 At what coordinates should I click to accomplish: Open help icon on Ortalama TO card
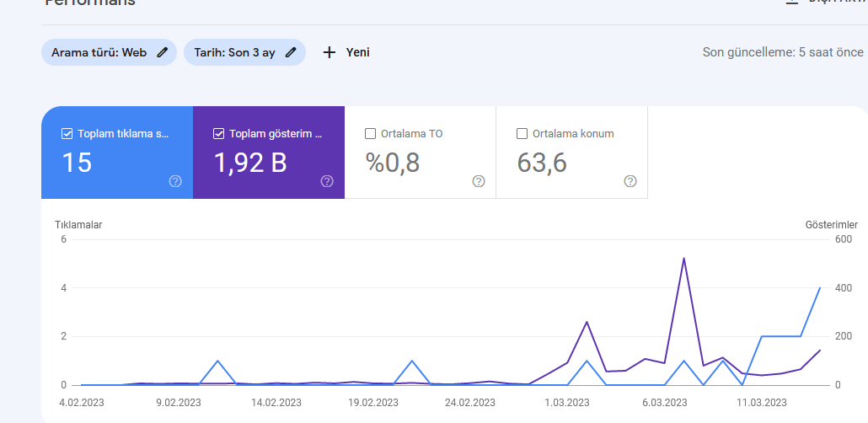point(479,181)
